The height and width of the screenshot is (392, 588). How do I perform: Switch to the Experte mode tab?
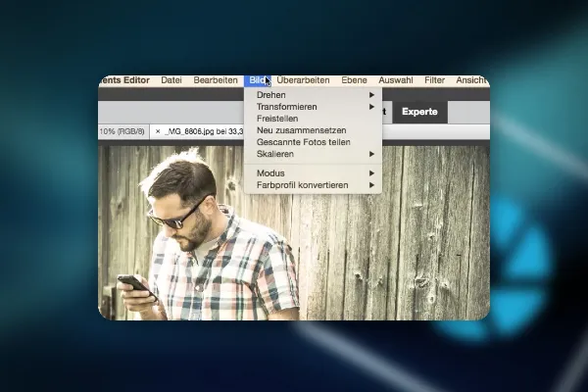coord(419,112)
